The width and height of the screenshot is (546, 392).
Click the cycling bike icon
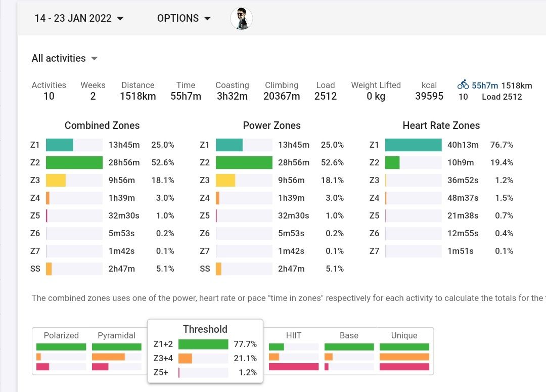[x=463, y=85]
